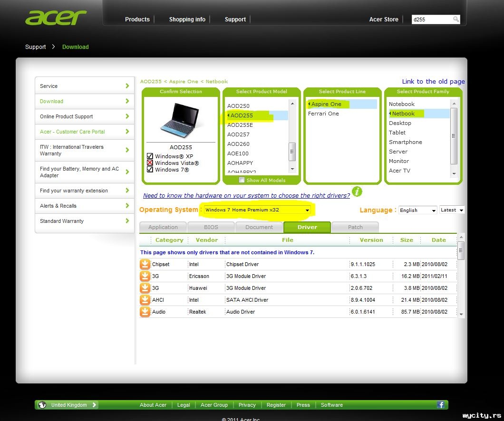
Task: Click the Support breadcrumb link
Action: 35,47
